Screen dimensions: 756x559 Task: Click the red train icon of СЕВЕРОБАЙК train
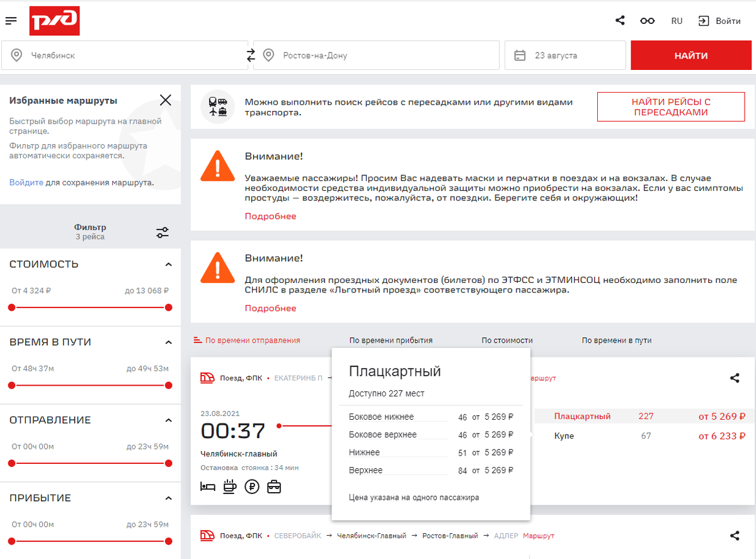[207, 536]
